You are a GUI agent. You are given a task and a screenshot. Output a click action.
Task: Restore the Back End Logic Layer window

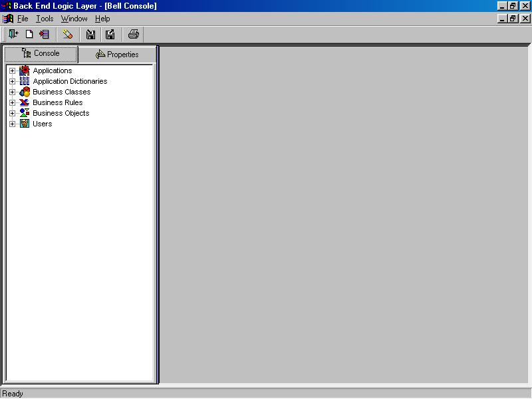[x=513, y=6]
